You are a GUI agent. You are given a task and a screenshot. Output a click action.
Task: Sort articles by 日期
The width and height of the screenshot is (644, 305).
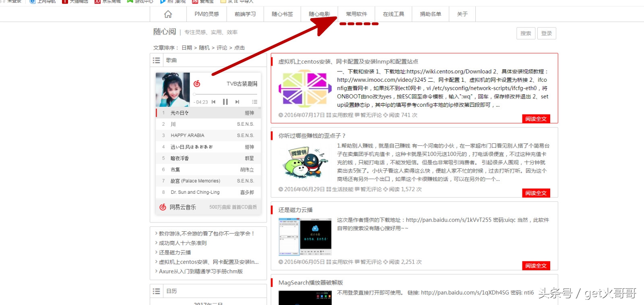click(x=187, y=48)
